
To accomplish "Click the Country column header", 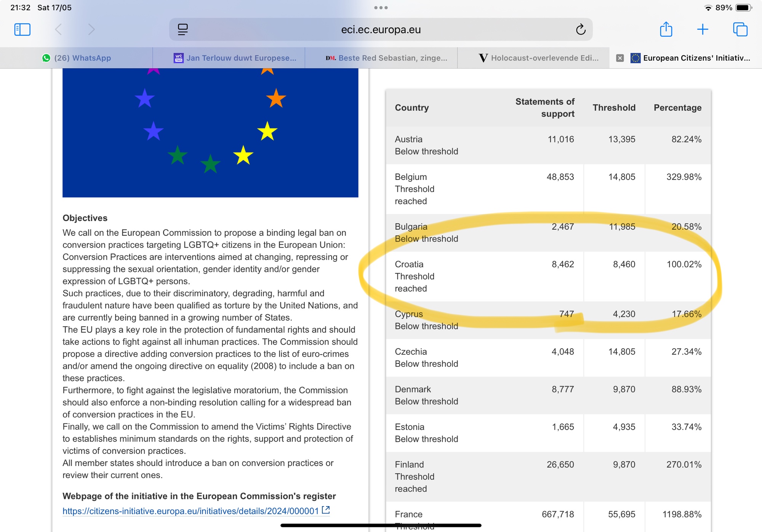I will (x=412, y=108).
